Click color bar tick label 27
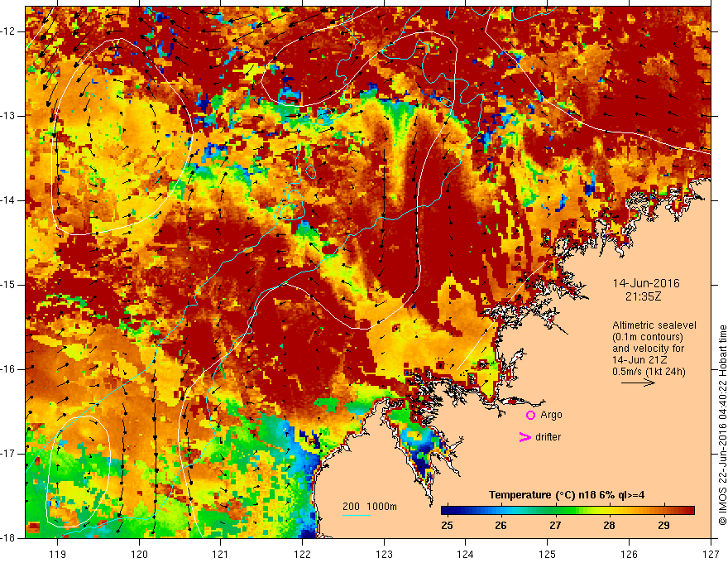728x563 pixels. [555, 526]
